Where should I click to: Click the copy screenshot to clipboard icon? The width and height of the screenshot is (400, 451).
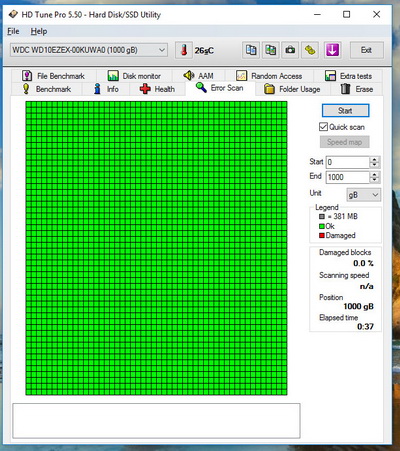pos(271,50)
